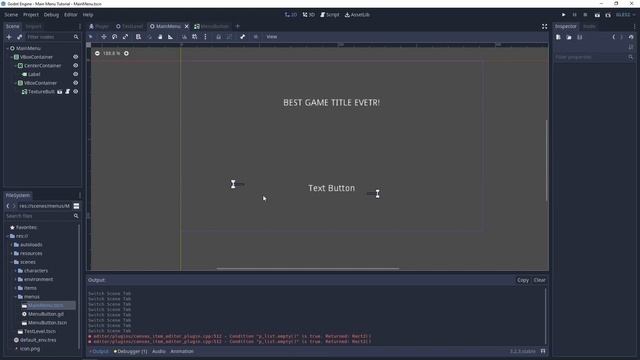640x360 pixels.
Task: Select the Move mode tool in viewport toolbar
Action: point(104,37)
